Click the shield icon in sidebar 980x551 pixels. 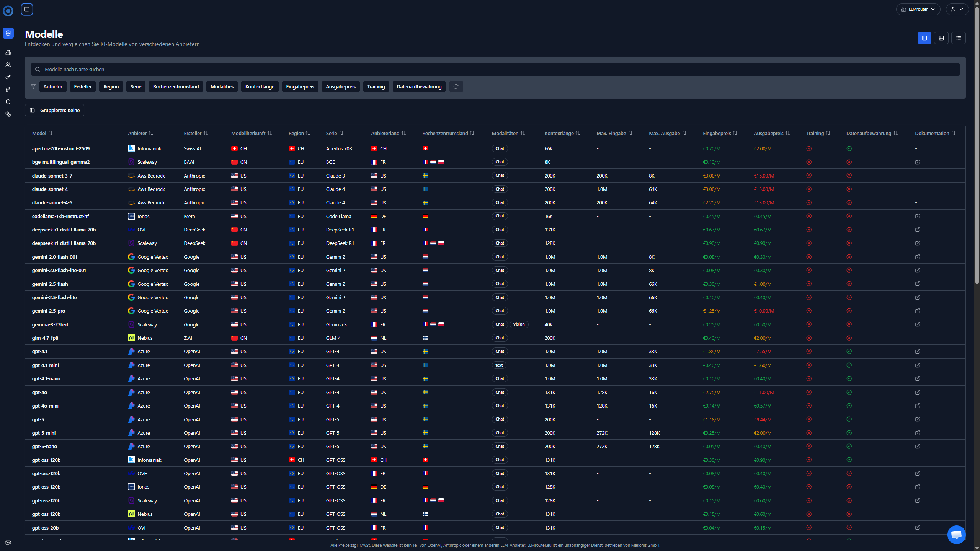(x=8, y=102)
